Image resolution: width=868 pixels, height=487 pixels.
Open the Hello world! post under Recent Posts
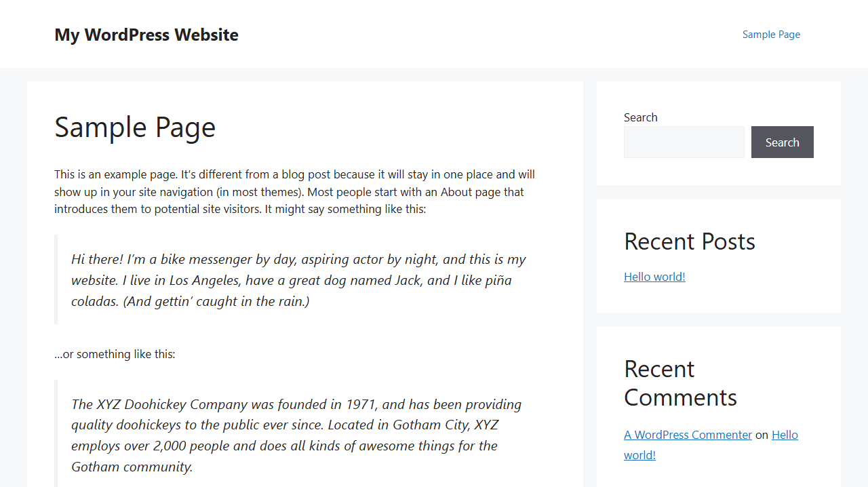click(654, 276)
